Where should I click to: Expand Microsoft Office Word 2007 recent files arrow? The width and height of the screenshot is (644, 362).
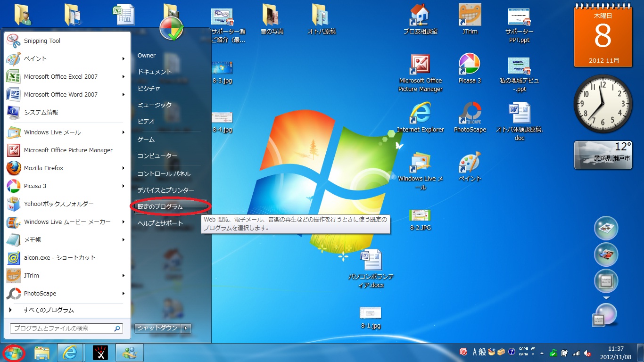(124, 95)
